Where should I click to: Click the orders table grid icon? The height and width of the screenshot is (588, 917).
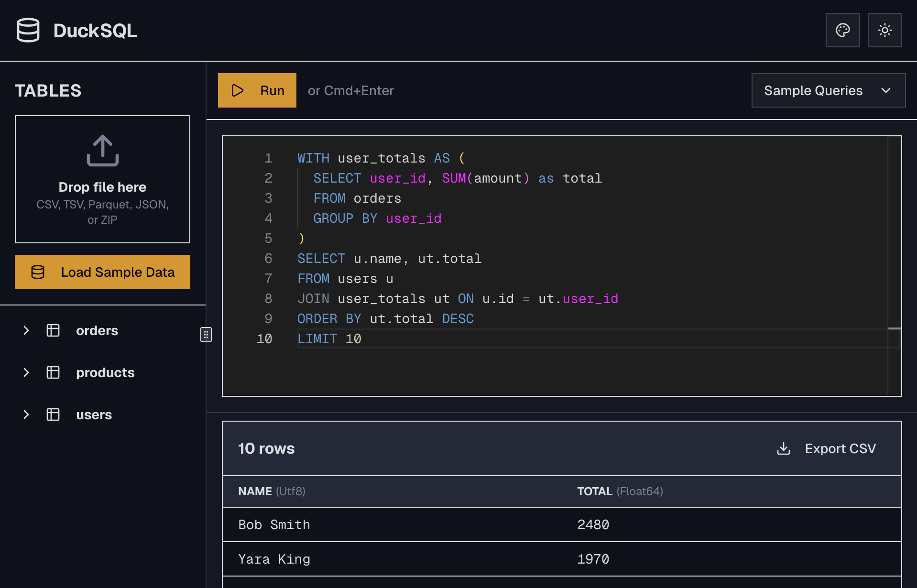click(53, 330)
